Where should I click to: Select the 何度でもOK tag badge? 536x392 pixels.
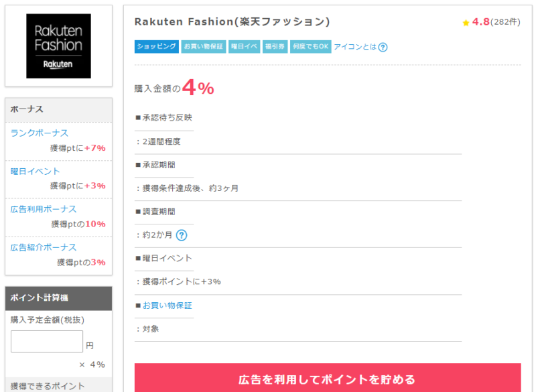click(311, 46)
